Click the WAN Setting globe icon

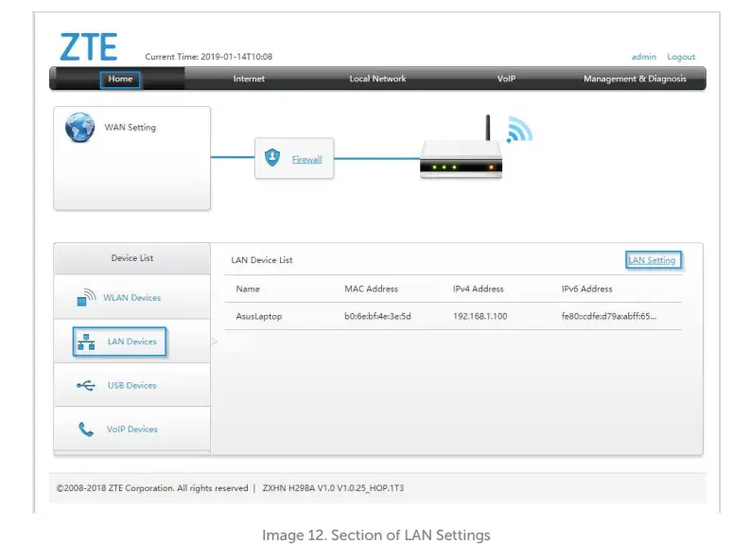[79, 127]
